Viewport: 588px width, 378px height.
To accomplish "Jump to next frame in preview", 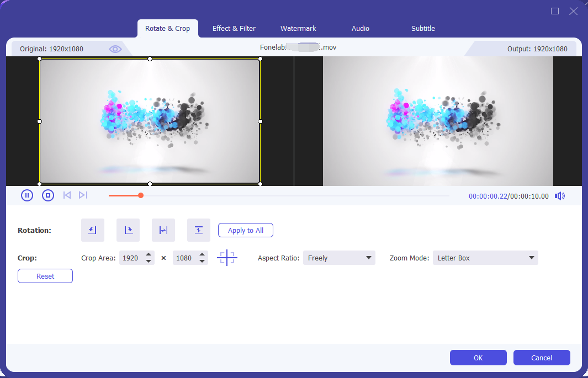I will pos(83,195).
